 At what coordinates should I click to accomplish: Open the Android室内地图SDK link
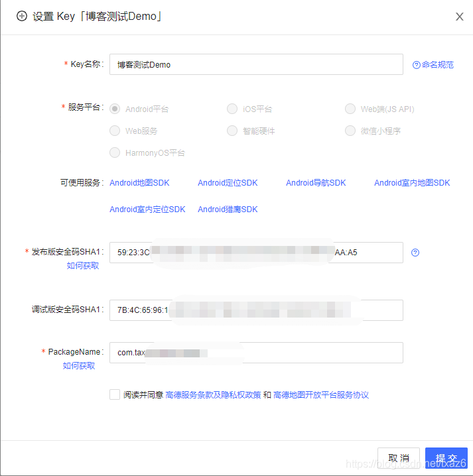coord(412,183)
